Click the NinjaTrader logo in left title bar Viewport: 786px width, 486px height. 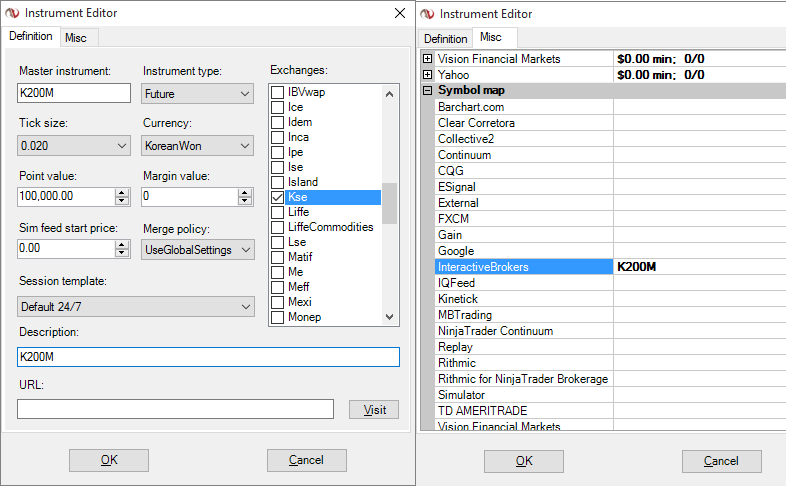click(x=12, y=13)
